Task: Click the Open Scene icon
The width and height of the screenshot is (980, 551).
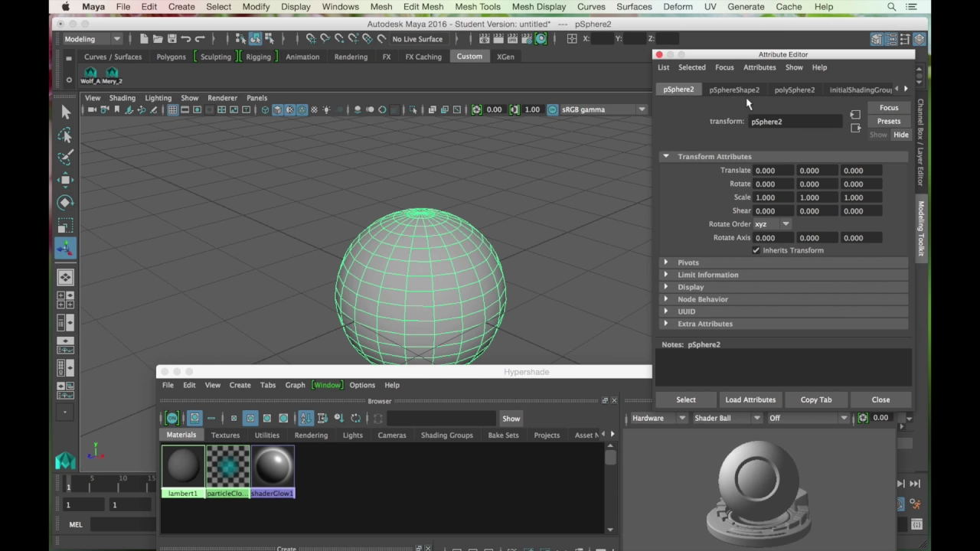Action: (158, 39)
